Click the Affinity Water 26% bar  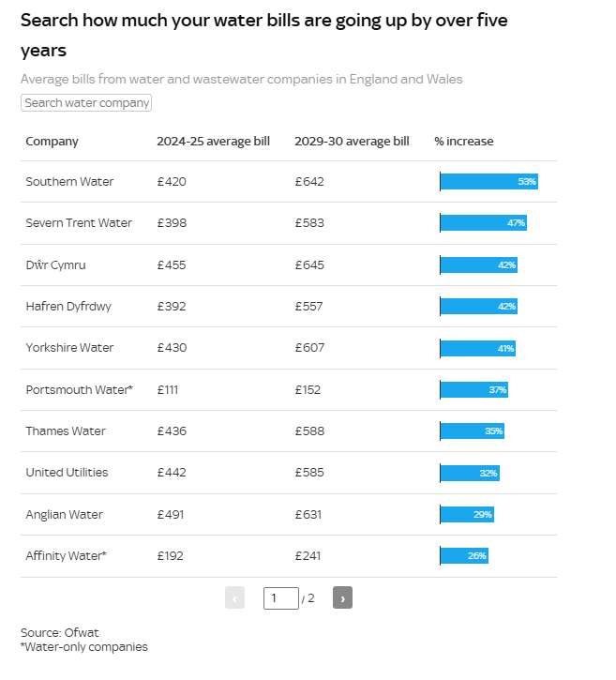click(x=464, y=555)
